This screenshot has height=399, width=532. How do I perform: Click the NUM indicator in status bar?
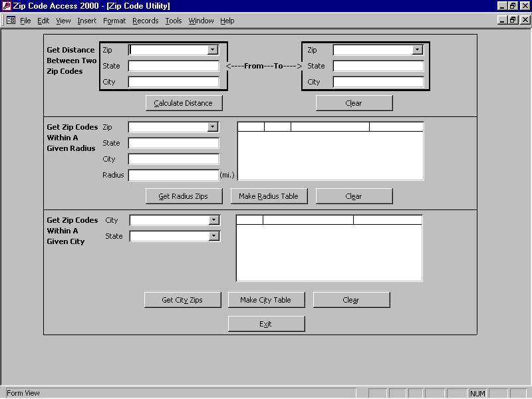(x=477, y=394)
